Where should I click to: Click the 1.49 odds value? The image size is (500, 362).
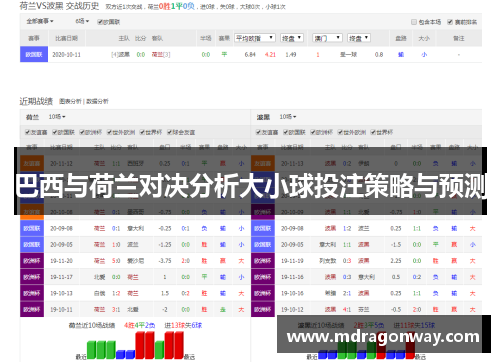coord(291,54)
